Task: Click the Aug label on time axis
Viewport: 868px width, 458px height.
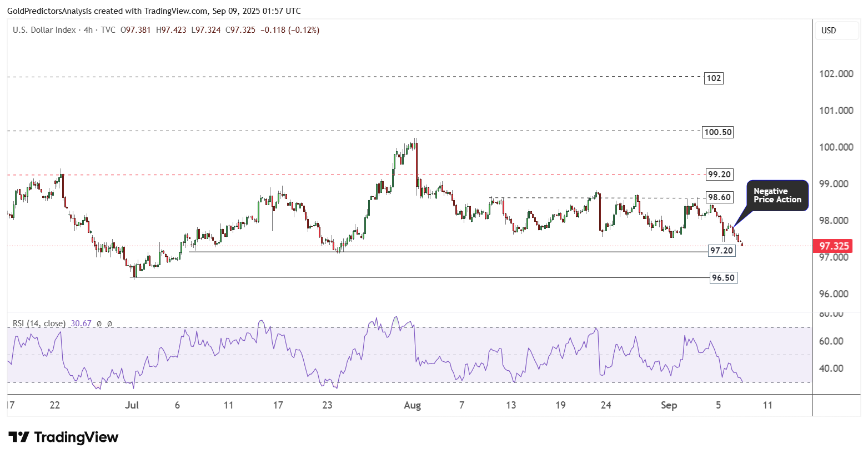Action: (x=412, y=405)
